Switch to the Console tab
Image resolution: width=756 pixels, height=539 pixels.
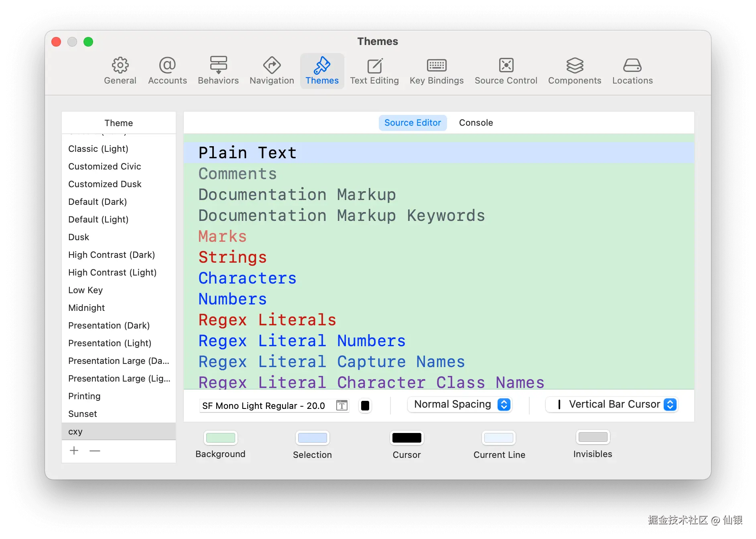(476, 122)
